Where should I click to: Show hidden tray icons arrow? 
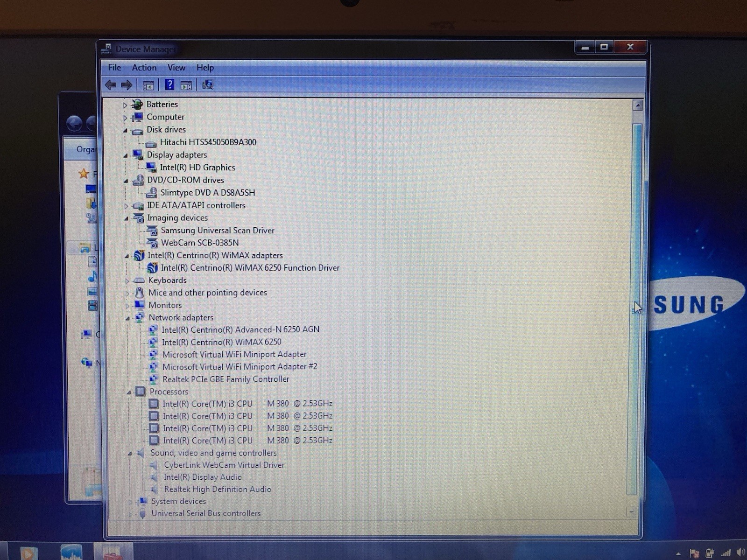(x=678, y=554)
